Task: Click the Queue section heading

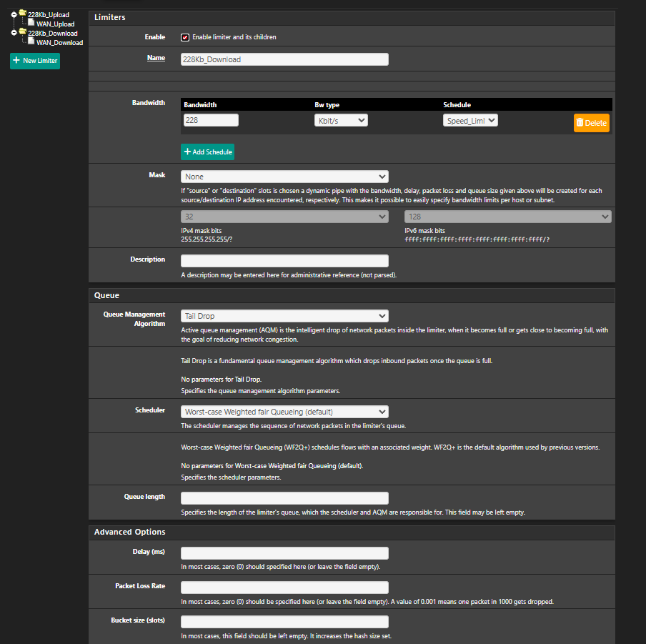Action: 106,295
